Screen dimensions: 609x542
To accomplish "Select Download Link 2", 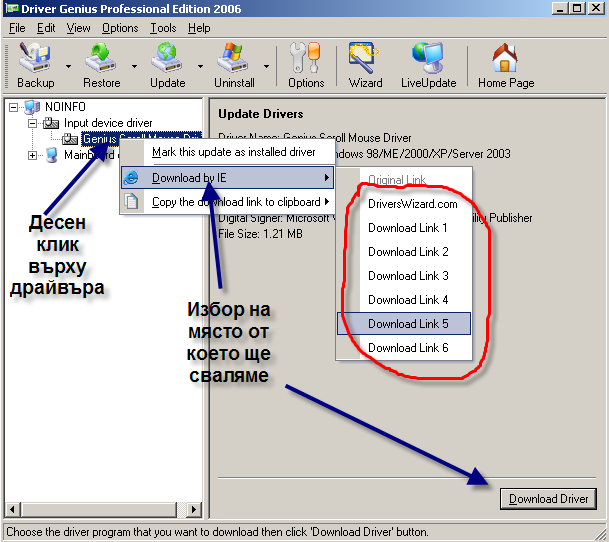I will (x=404, y=252).
